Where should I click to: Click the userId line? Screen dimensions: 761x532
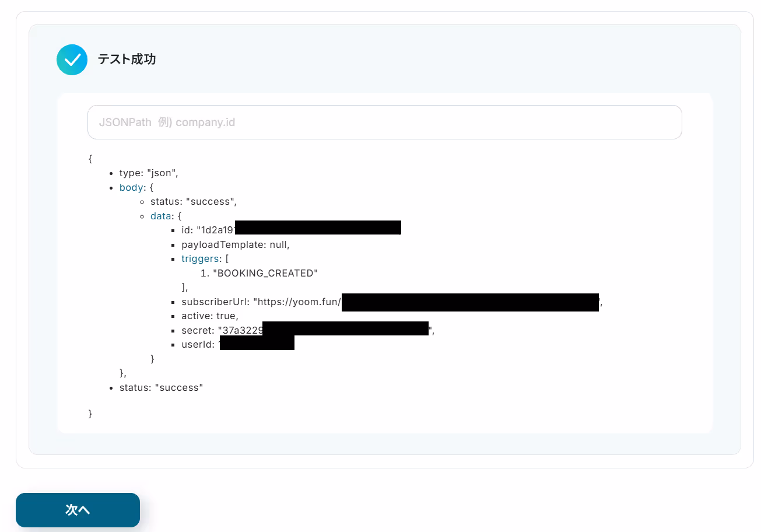coord(238,344)
